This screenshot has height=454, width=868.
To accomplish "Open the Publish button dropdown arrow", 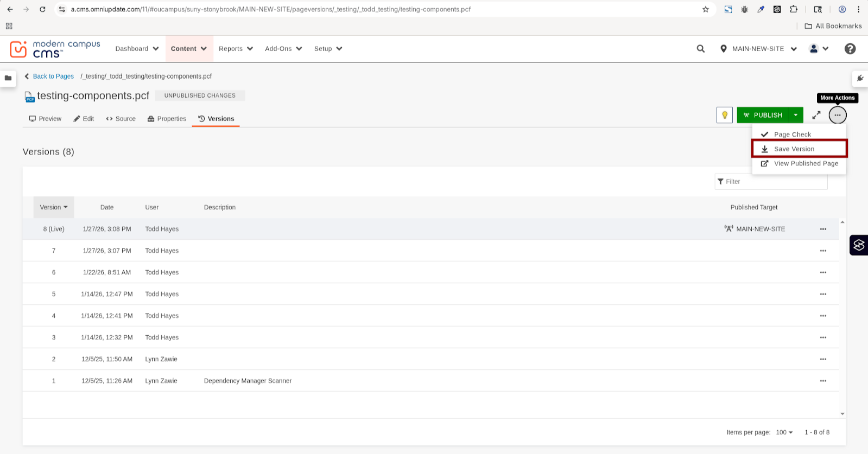I will tap(796, 115).
